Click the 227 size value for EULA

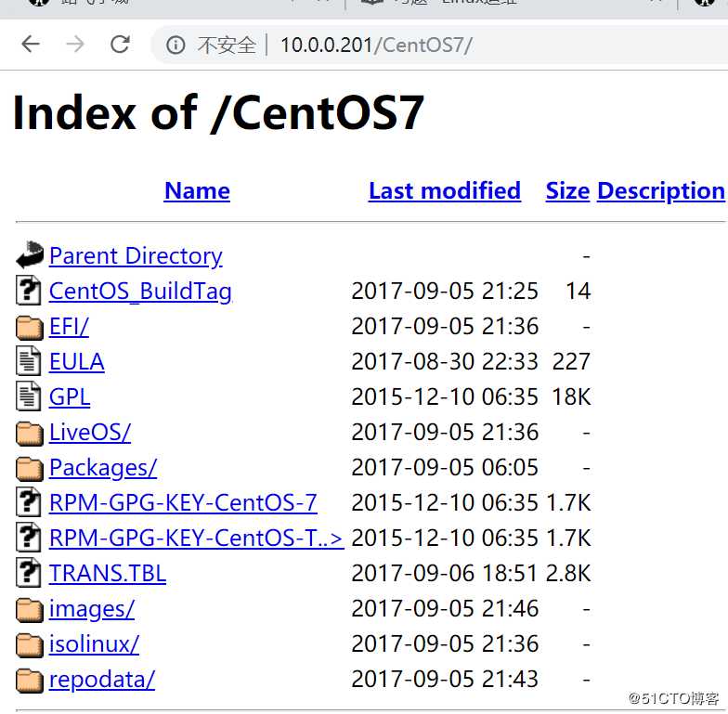[571, 362]
